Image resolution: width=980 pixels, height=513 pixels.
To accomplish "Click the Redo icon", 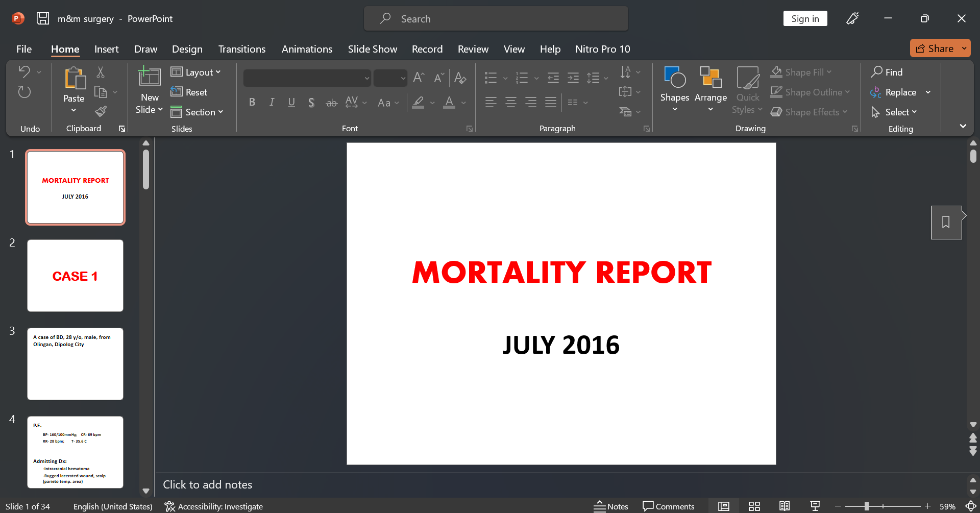I will tap(24, 92).
